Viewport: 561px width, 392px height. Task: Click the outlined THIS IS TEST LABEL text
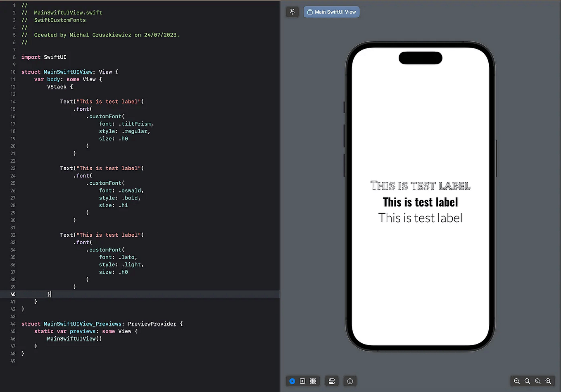420,185
